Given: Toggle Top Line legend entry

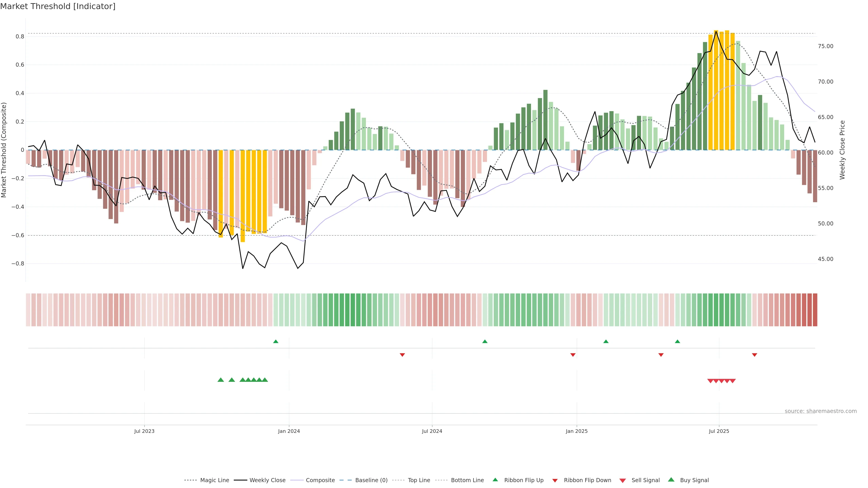Looking at the screenshot, I should tap(419, 480).
